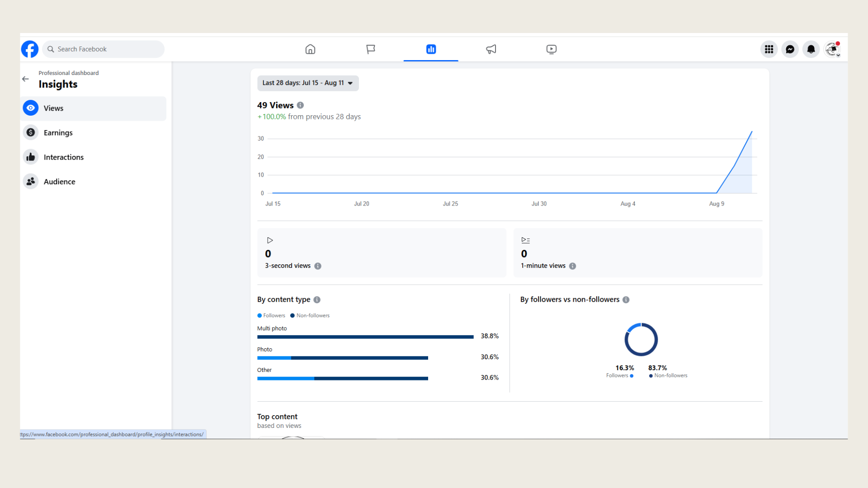
Task: Select the Professional dashboard tab
Action: 430,49
